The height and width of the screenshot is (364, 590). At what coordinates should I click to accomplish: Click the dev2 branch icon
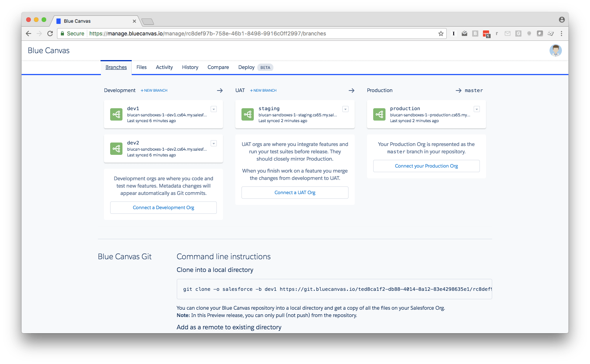(x=116, y=149)
